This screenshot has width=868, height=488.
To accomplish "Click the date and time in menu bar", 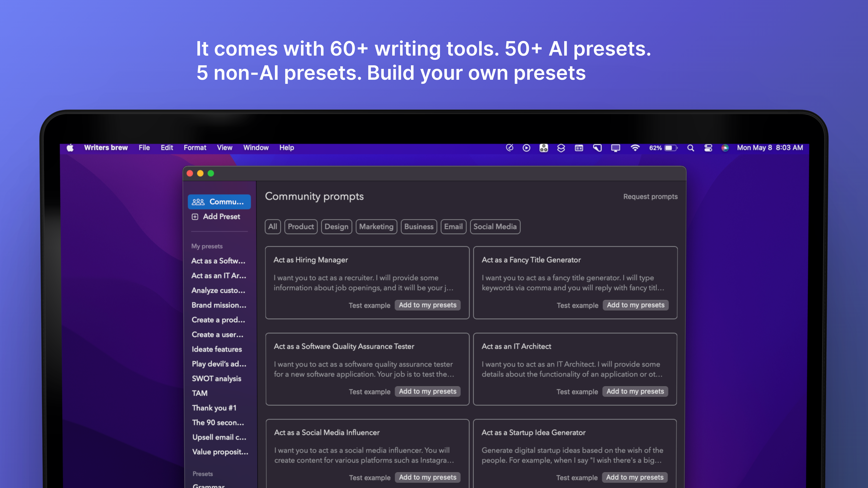I will tap(770, 148).
